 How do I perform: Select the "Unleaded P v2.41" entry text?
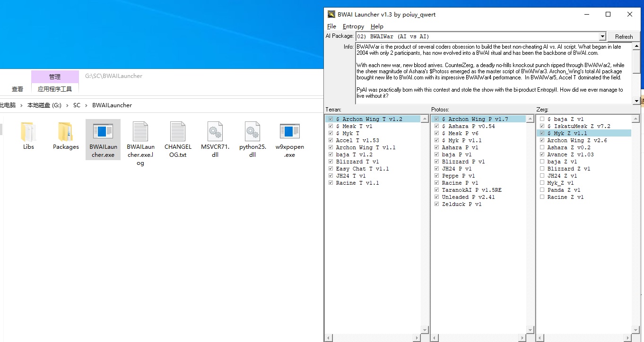point(469,197)
